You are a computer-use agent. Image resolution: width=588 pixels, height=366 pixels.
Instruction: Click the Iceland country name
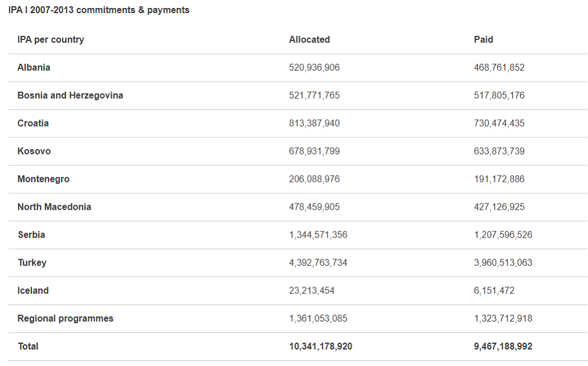pos(33,291)
